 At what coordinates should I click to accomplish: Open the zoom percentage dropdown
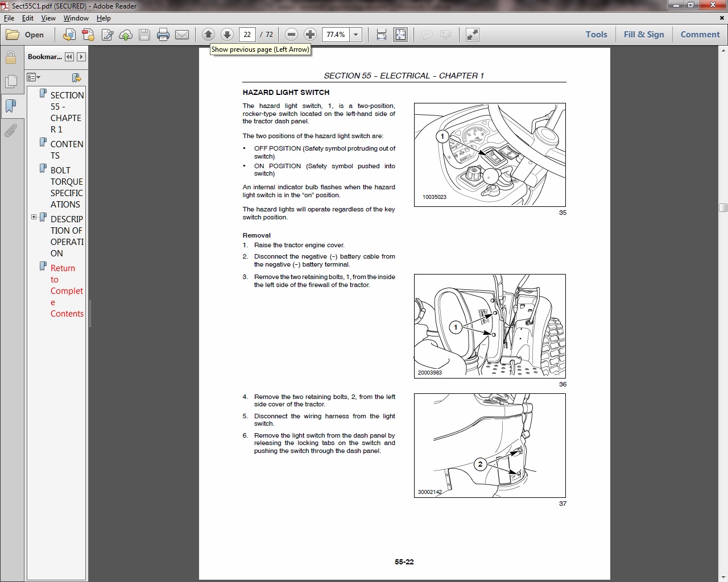[356, 35]
